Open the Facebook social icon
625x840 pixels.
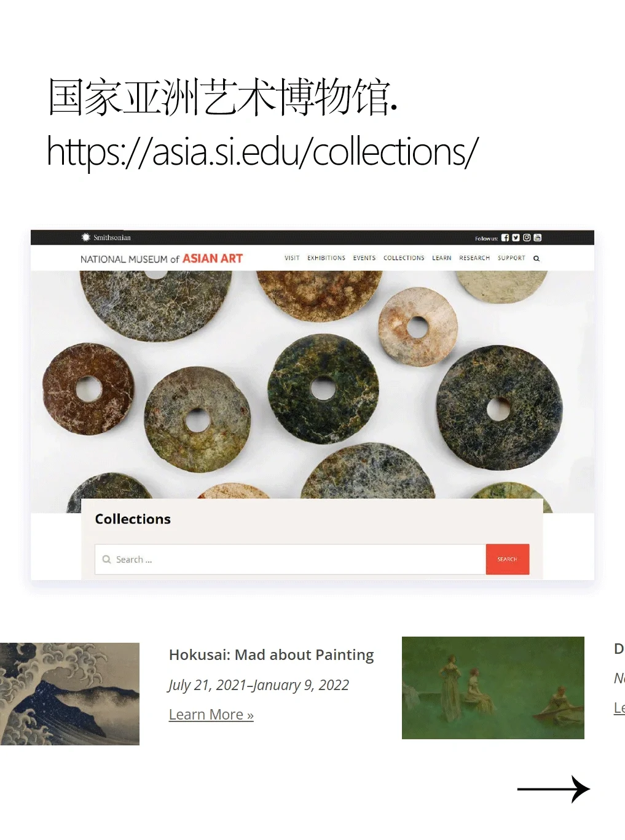click(505, 238)
